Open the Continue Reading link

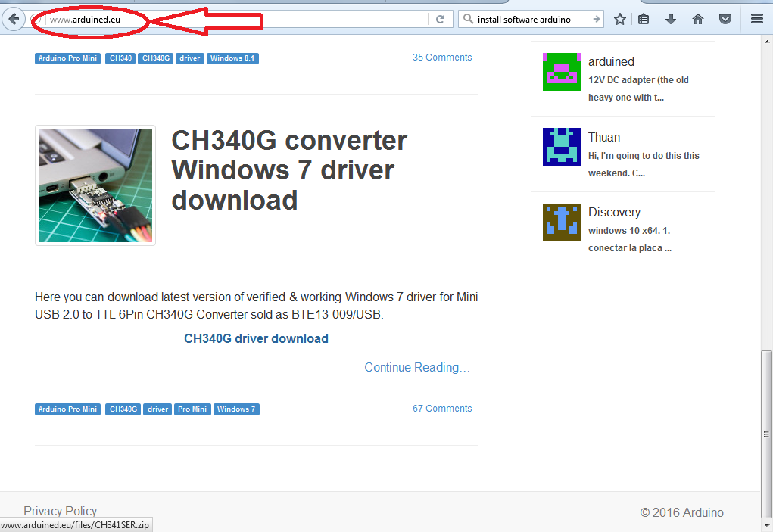coord(416,367)
